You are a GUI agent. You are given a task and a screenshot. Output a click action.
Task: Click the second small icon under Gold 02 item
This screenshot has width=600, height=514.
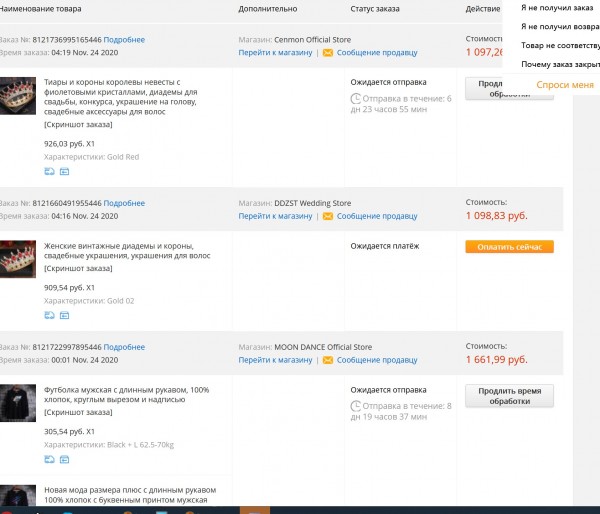point(64,315)
